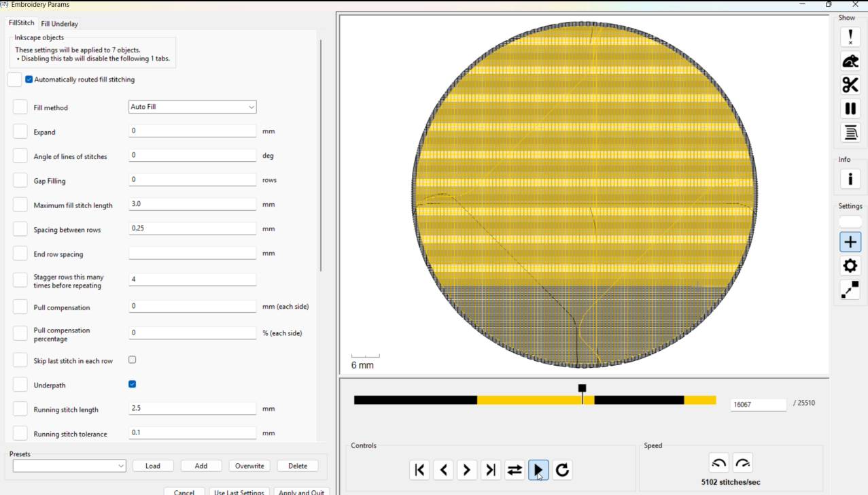868x495 pixels.
Task: Click the Use Last Settings button
Action: coord(239,492)
